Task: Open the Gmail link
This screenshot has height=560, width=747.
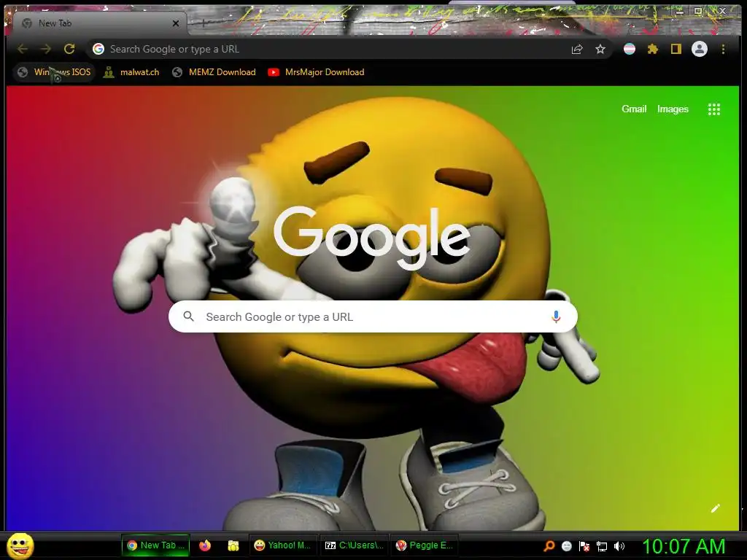Action: coord(634,109)
